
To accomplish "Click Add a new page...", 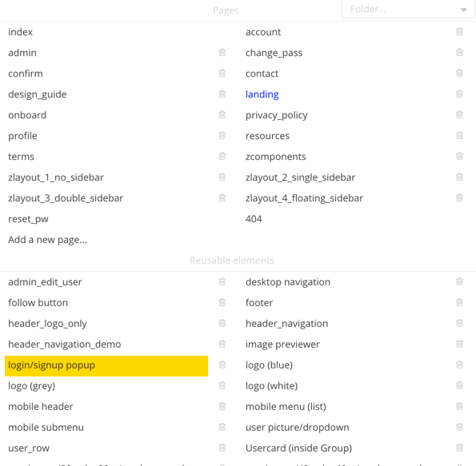I will 47,240.
